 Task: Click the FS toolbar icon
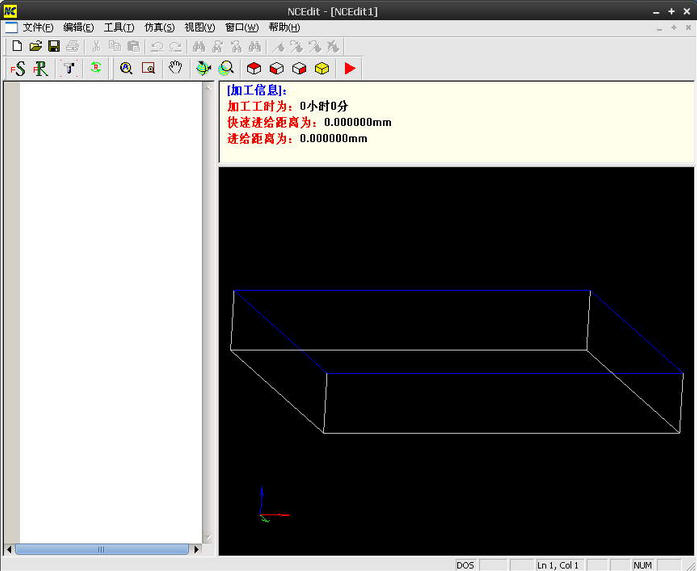point(18,68)
